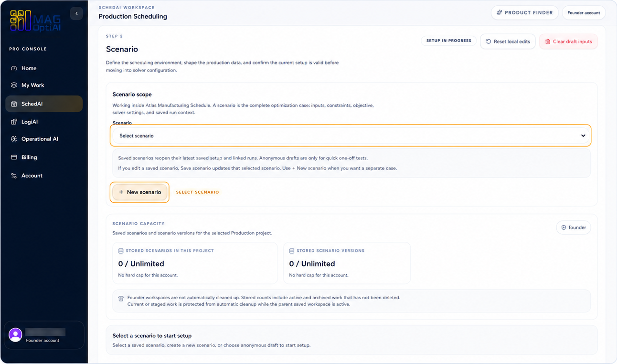Click the Founder account top button
The width and height of the screenshot is (617, 364).
584,13
